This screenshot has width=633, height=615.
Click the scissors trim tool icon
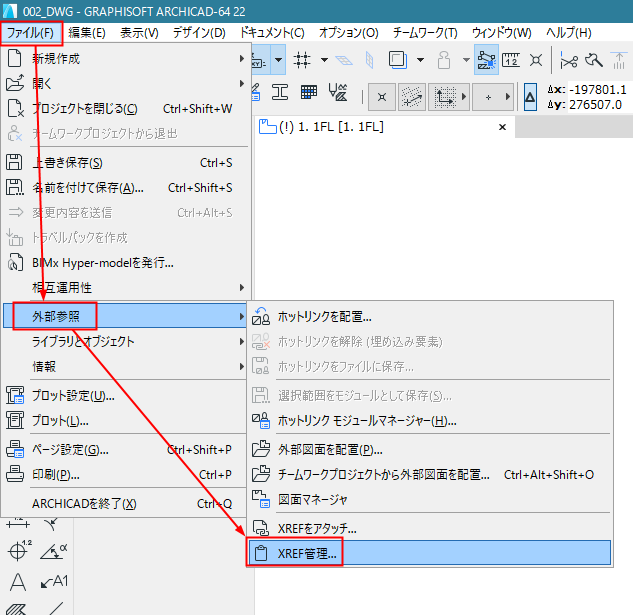pos(569,61)
